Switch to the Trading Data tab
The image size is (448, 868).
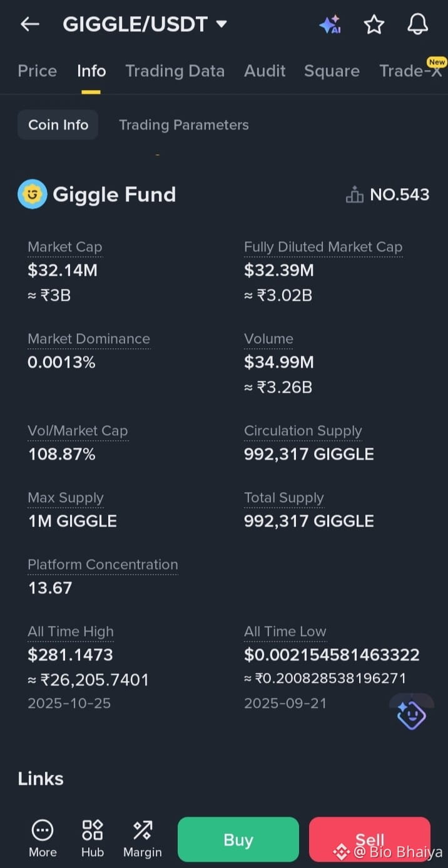[x=175, y=71]
